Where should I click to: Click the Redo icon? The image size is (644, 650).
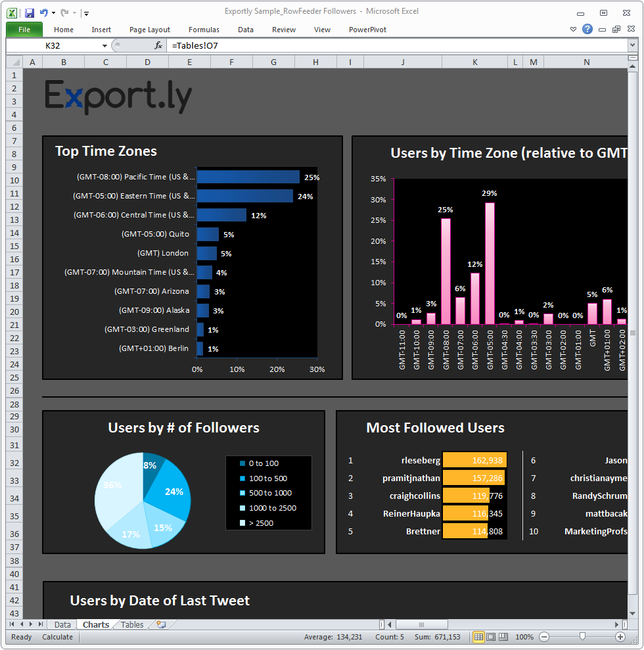click(x=64, y=13)
